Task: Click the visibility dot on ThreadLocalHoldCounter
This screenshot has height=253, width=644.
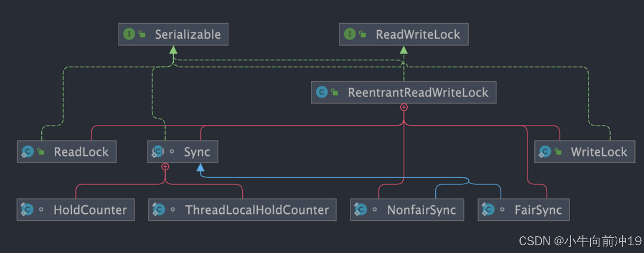Action: coord(173,210)
